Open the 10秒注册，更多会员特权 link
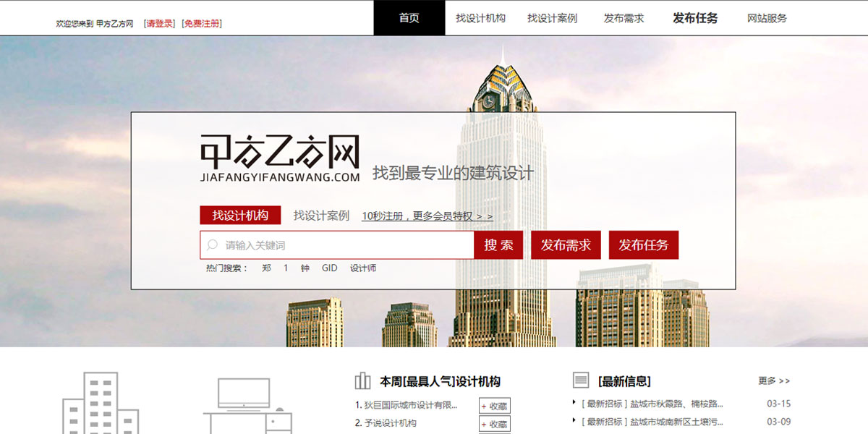Image resolution: width=868 pixels, height=434 pixels. tap(427, 216)
